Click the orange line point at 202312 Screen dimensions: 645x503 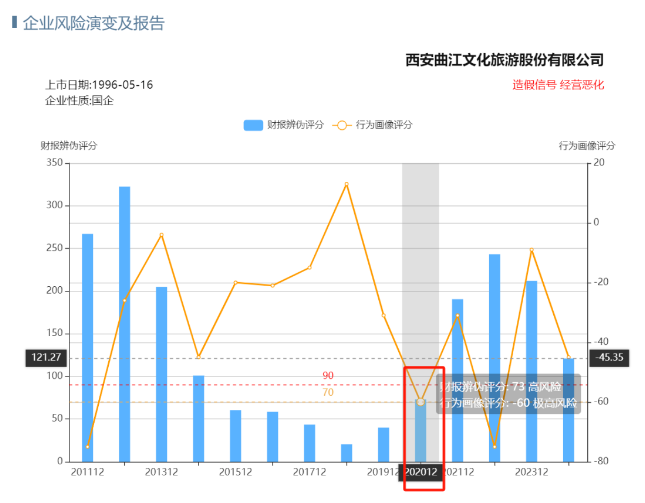[531, 250]
